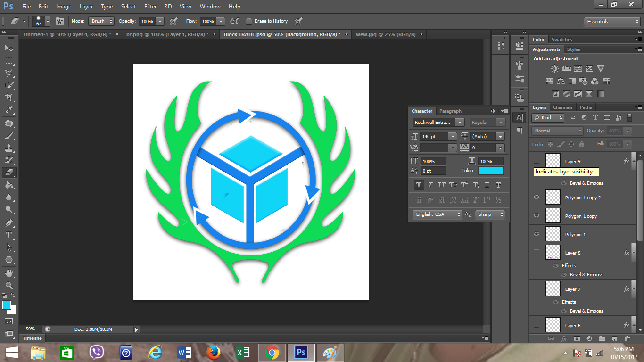
Task: Select the Eraser tool in toolbox
Action: point(9,173)
